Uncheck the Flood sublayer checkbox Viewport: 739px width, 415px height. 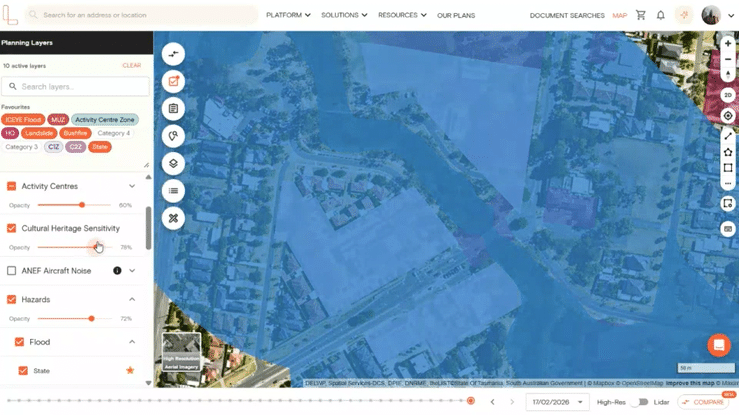click(19, 342)
